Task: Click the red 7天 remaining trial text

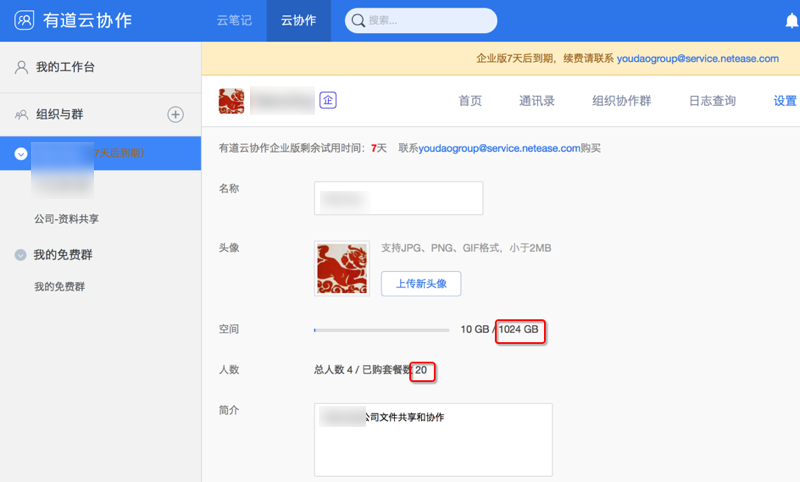Action: coord(379,148)
